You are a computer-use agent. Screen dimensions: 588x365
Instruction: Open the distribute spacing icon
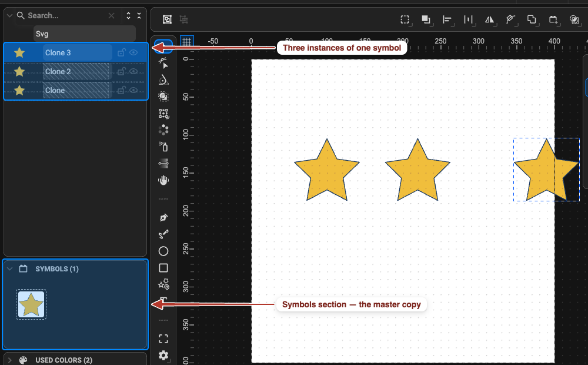[469, 19]
